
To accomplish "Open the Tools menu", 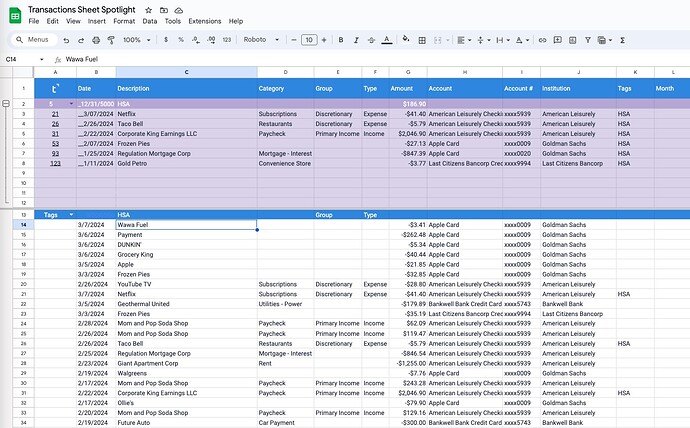I will [x=172, y=21].
